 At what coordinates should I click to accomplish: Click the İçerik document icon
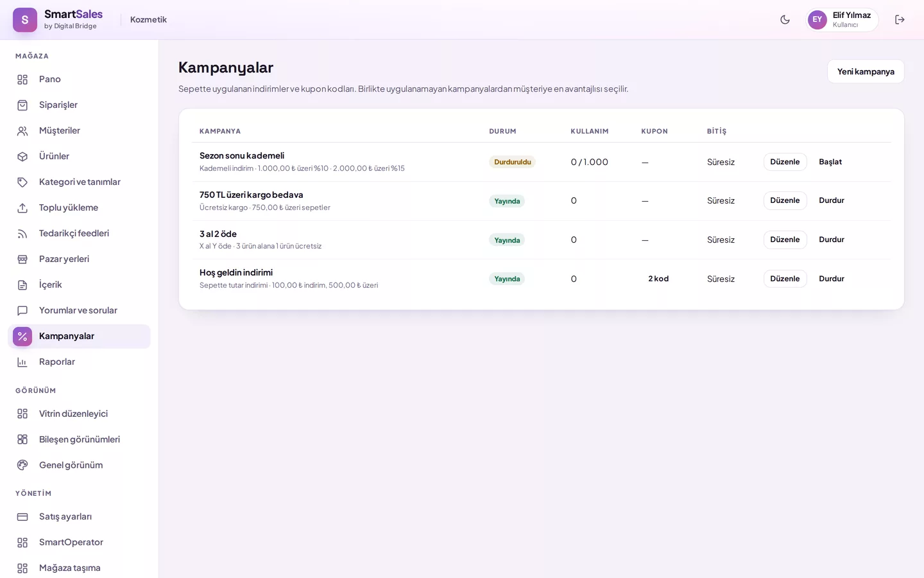(22, 285)
